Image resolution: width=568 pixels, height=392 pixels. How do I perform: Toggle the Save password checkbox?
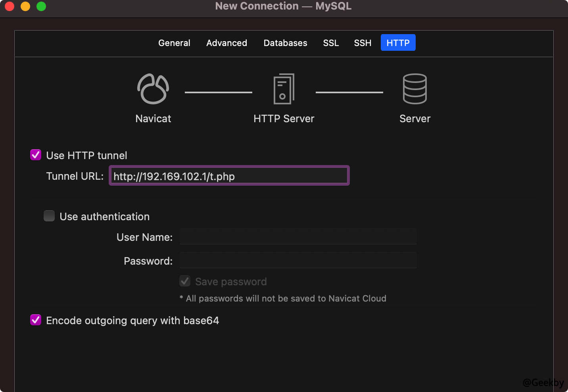[x=185, y=281]
